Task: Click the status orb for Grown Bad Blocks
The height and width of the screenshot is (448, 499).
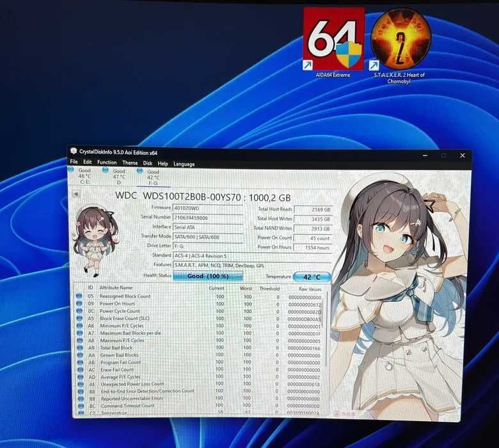Action: click(80, 355)
